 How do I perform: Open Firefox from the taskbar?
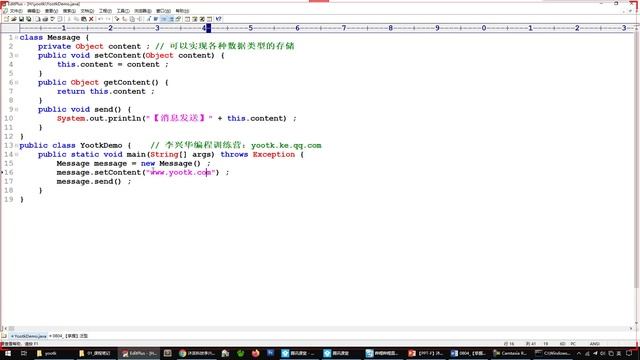pyautogui.click(x=256, y=353)
